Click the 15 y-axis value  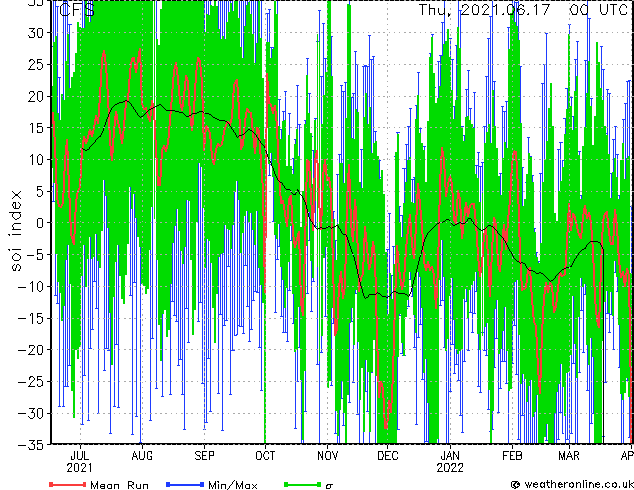pos(35,128)
